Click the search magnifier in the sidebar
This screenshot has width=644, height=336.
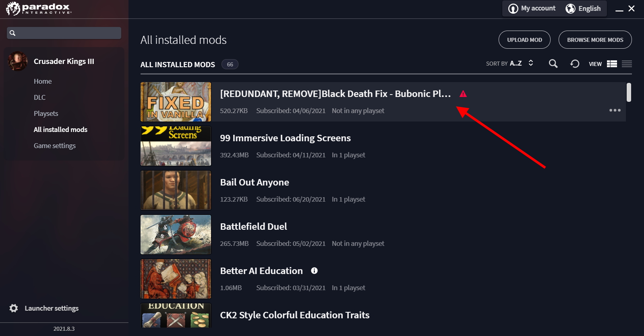click(12, 33)
